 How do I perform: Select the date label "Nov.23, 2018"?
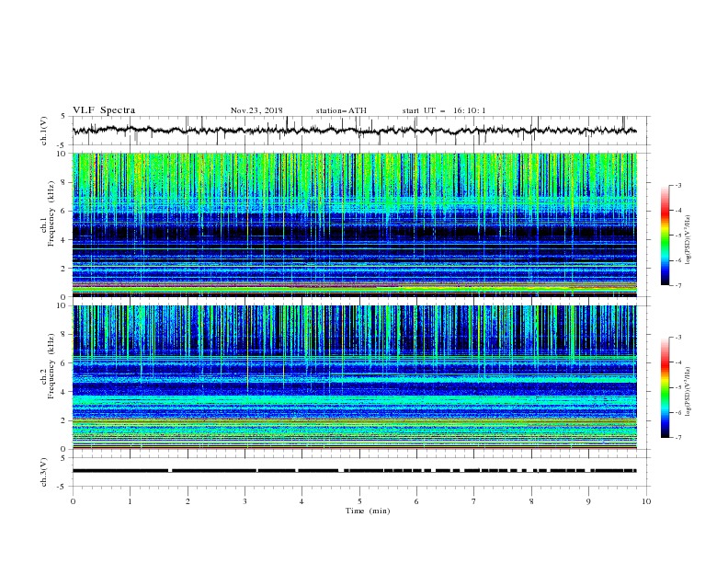click(256, 110)
